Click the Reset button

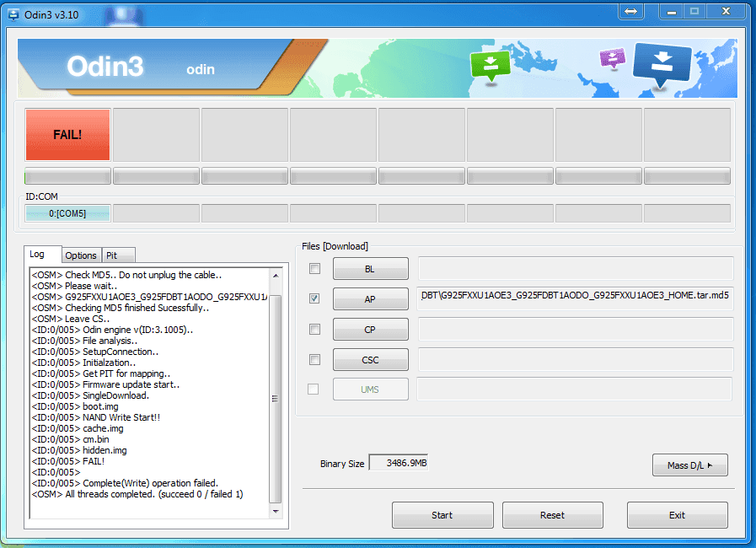(x=553, y=515)
